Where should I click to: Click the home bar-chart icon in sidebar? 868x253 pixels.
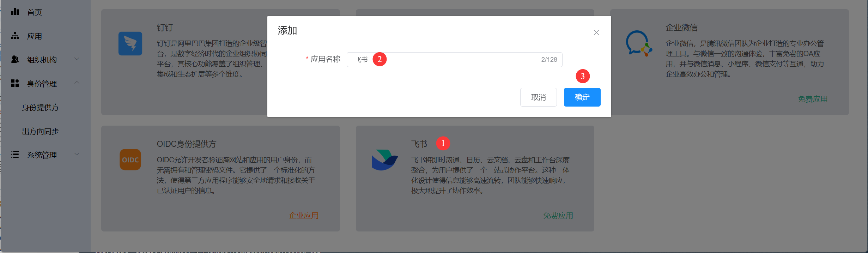pyautogui.click(x=15, y=12)
